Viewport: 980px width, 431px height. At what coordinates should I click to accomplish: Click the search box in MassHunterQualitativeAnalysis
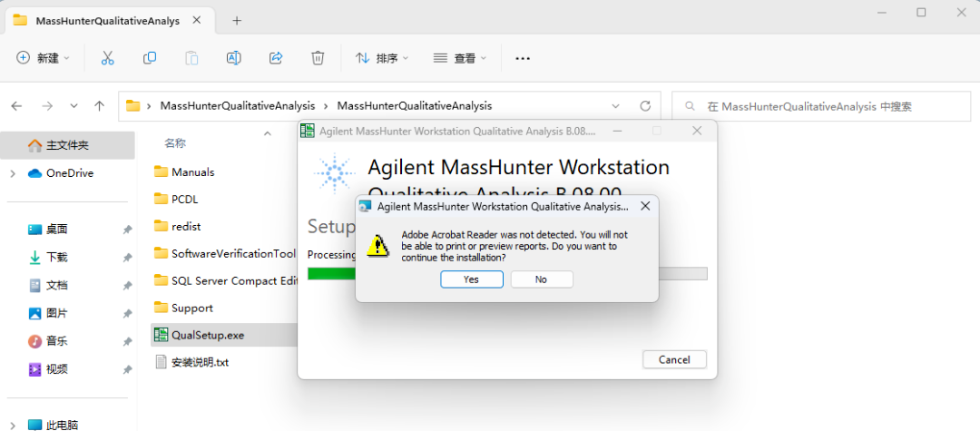click(x=822, y=106)
